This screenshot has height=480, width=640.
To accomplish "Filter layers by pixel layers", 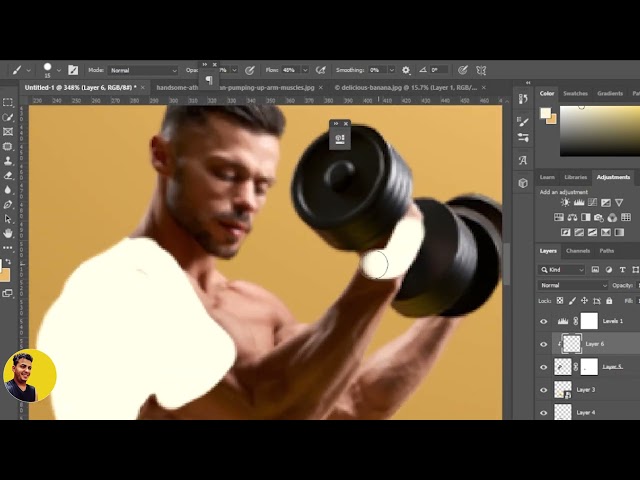I will click(x=595, y=269).
